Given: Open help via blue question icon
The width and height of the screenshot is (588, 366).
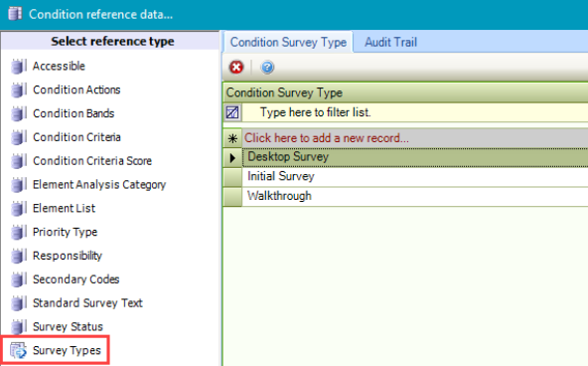Looking at the screenshot, I should (267, 68).
